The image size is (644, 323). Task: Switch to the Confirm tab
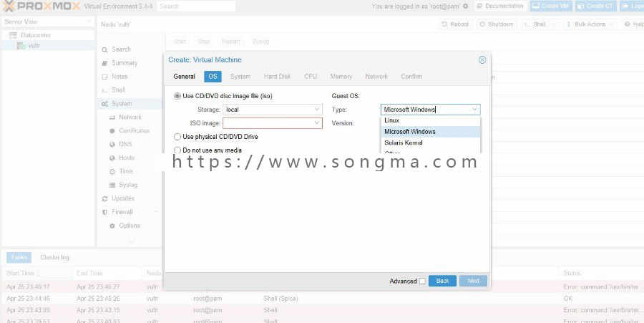[x=411, y=77]
